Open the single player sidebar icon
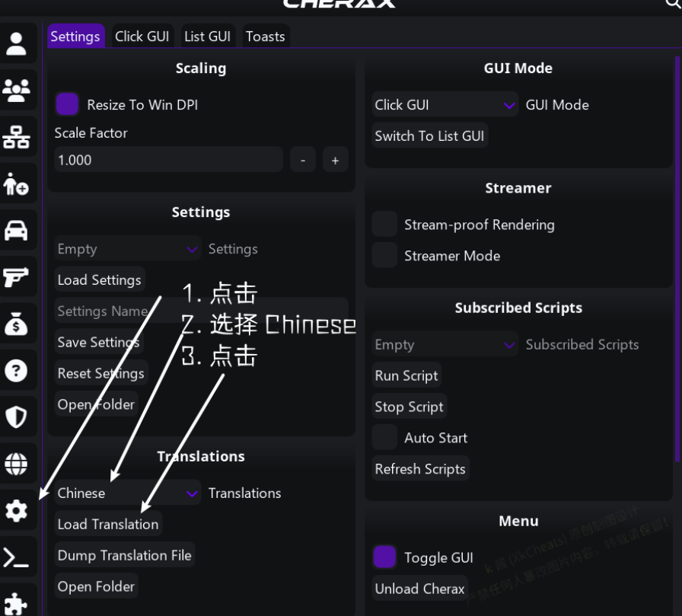 (16, 43)
